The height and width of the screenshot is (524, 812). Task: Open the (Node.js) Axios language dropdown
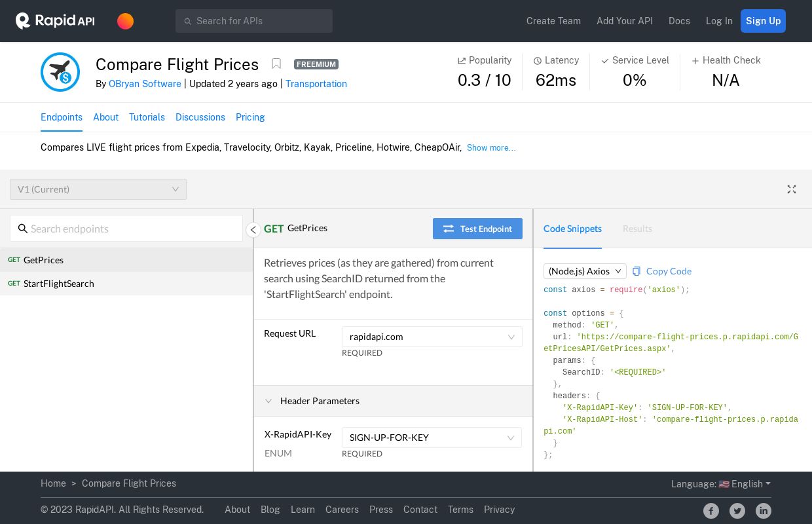585,271
